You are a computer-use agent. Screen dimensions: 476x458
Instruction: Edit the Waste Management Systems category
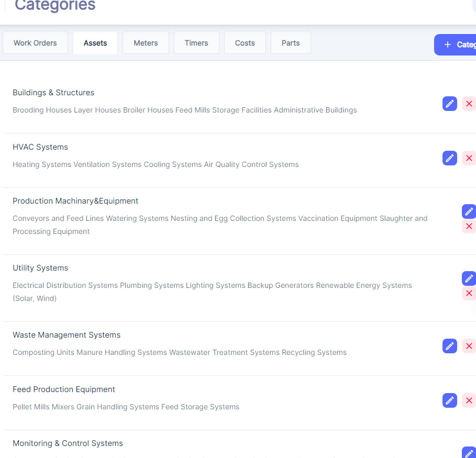(x=450, y=346)
